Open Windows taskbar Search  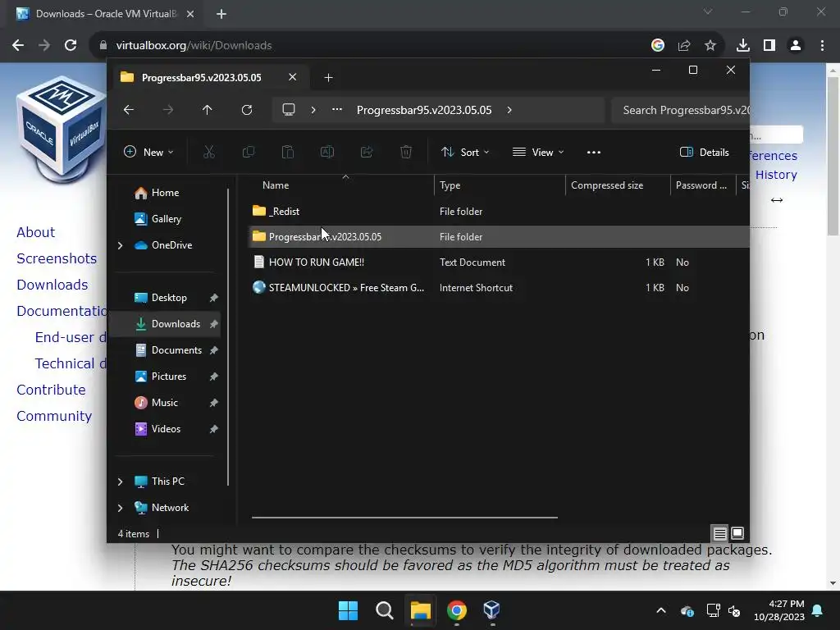(385, 610)
